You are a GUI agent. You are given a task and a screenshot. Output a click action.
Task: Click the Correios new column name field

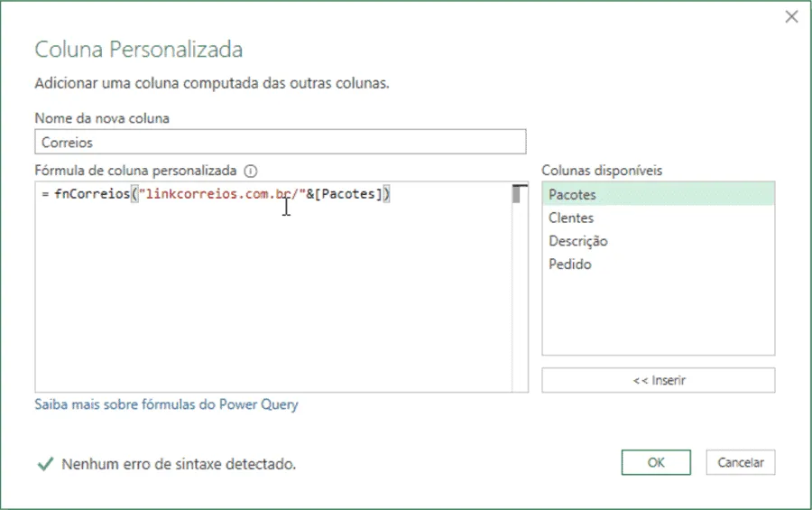pyautogui.click(x=281, y=142)
